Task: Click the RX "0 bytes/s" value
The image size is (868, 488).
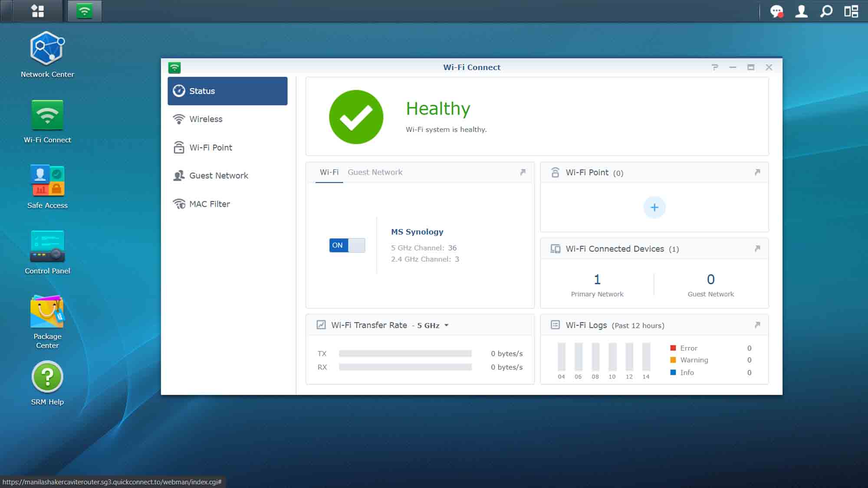Action: [x=506, y=367]
